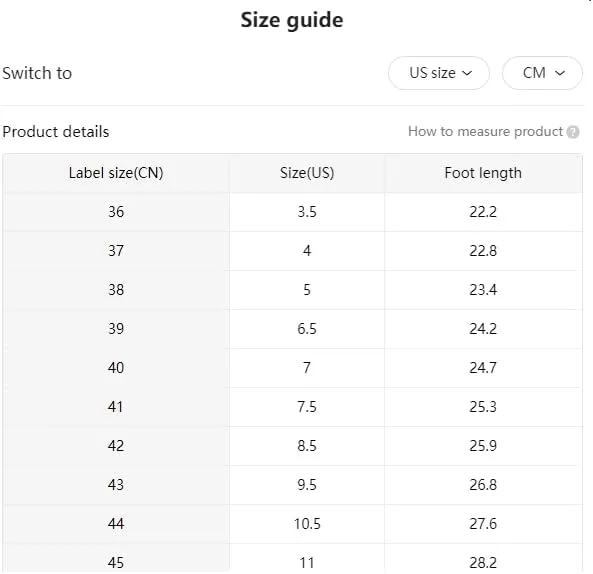Click label size 42 cell
593x574 pixels.
pyautogui.click(x=116, y=446)
